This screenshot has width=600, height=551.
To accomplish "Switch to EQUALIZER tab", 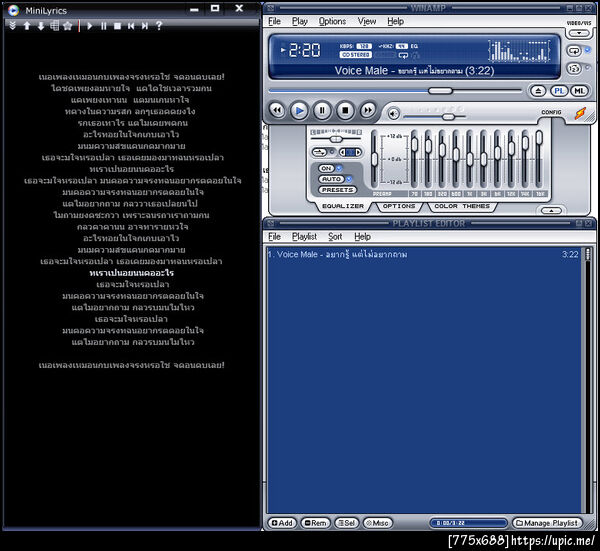I will (x=343, y=206).
